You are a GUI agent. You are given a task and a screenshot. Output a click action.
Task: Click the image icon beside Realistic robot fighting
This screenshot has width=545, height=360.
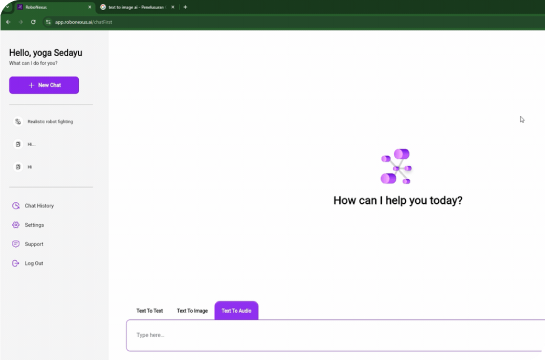click(18, 122)
